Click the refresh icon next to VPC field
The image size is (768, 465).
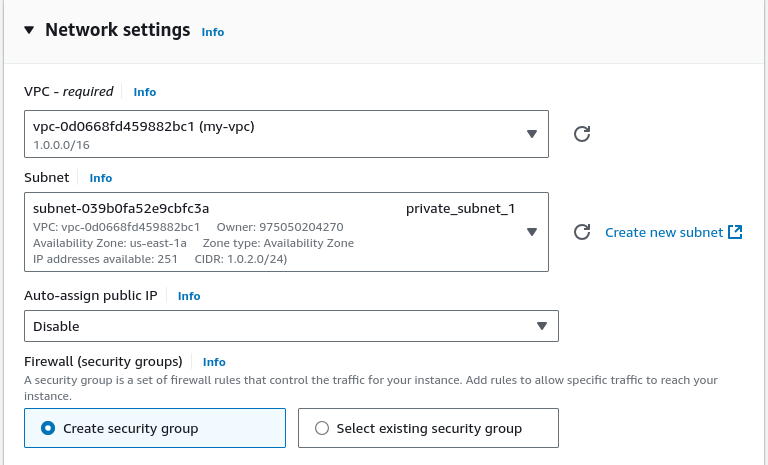click(582, 134)
